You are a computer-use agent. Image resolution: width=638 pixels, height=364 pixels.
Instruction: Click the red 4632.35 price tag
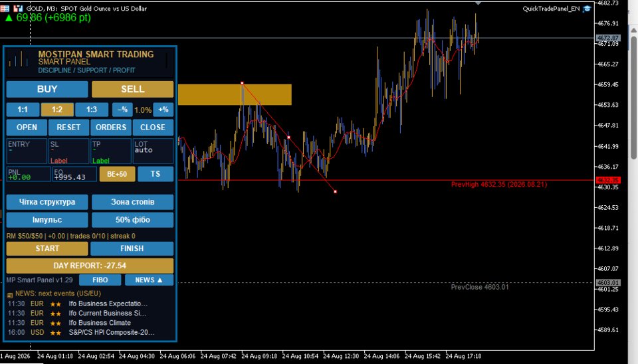(608, 180)
